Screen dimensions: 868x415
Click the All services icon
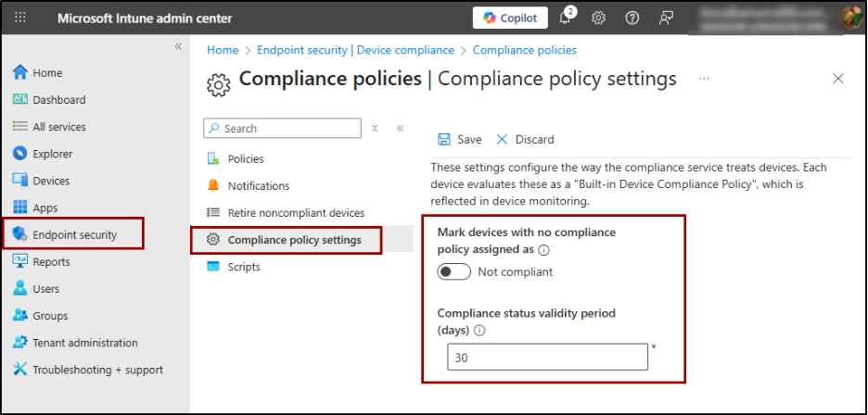point(19,126)
